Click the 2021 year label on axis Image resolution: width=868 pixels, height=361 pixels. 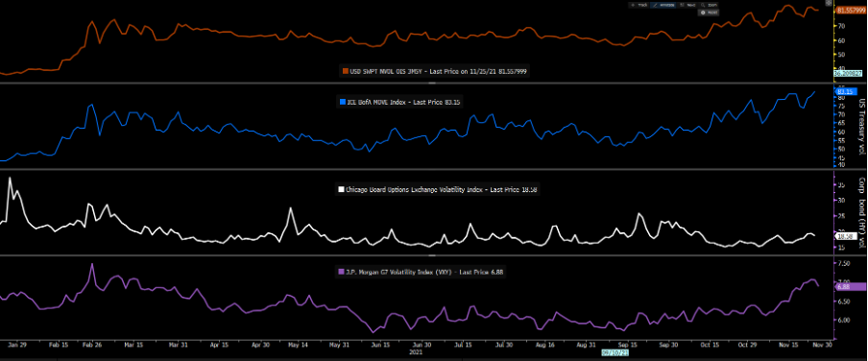tap(415, 351)
